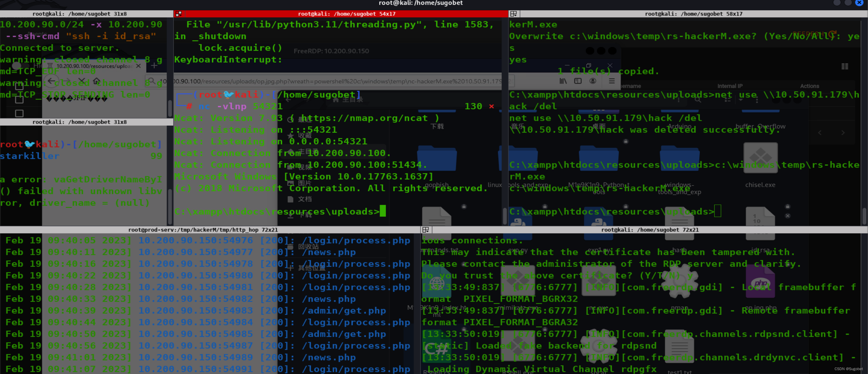The height and width of the screenshot is (374, 868).
Task: Focus the root@prod-serv http_hop title bar
Action: pos(210,230)
